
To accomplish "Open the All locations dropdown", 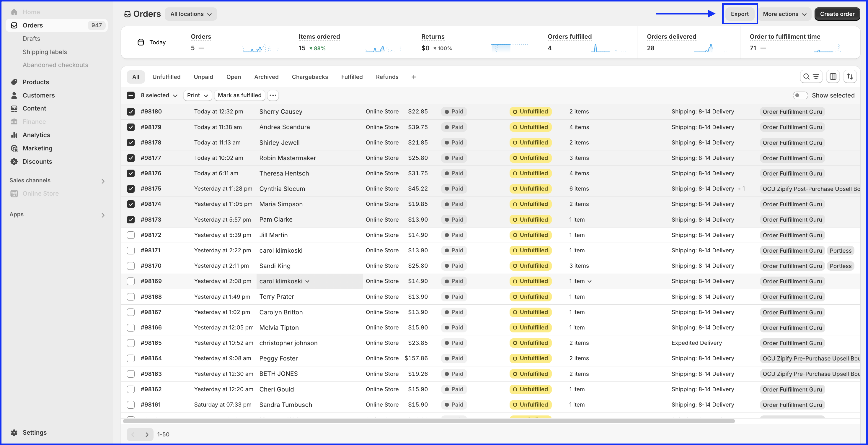I will pos(191,14).
